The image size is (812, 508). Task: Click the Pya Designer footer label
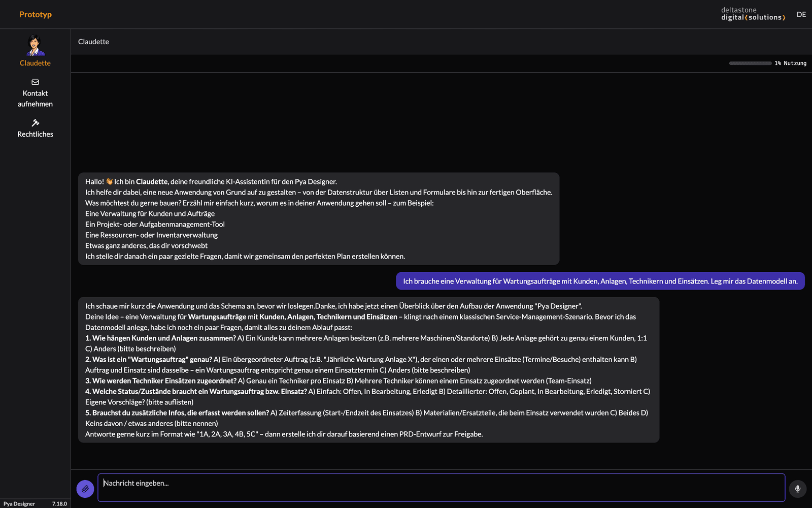(x=19, y=504)
